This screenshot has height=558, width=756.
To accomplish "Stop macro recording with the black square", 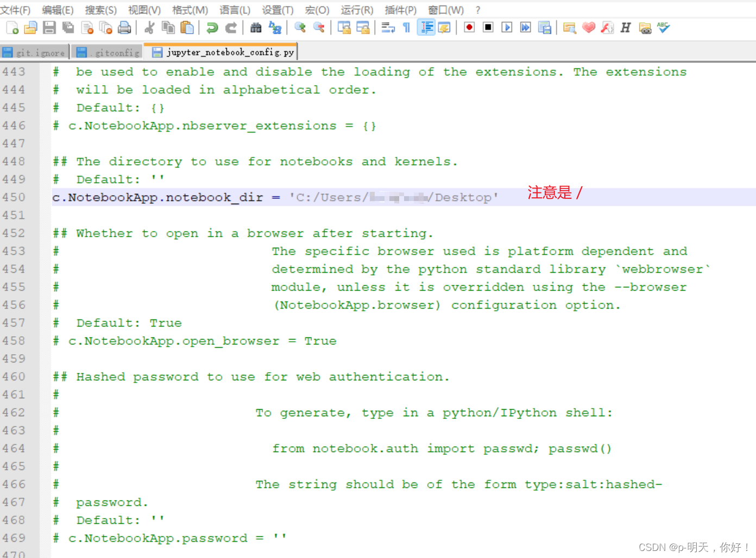I will pos(488,28).
